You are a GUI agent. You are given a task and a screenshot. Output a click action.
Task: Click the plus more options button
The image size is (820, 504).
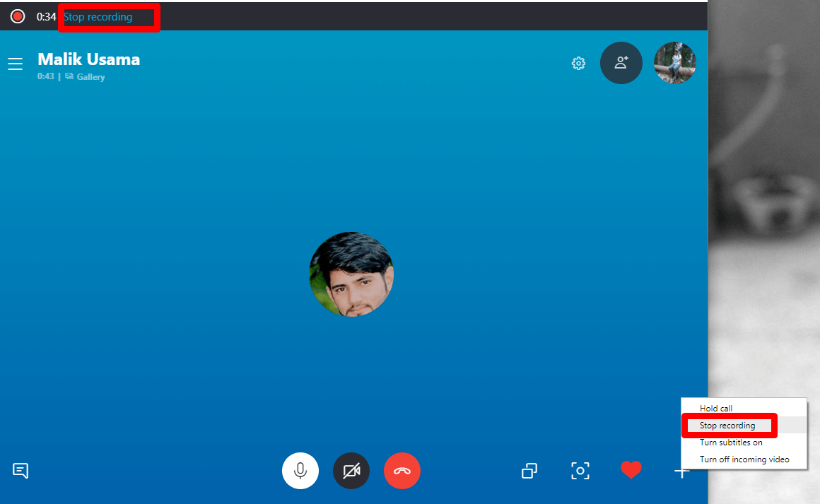coord(681,472)
